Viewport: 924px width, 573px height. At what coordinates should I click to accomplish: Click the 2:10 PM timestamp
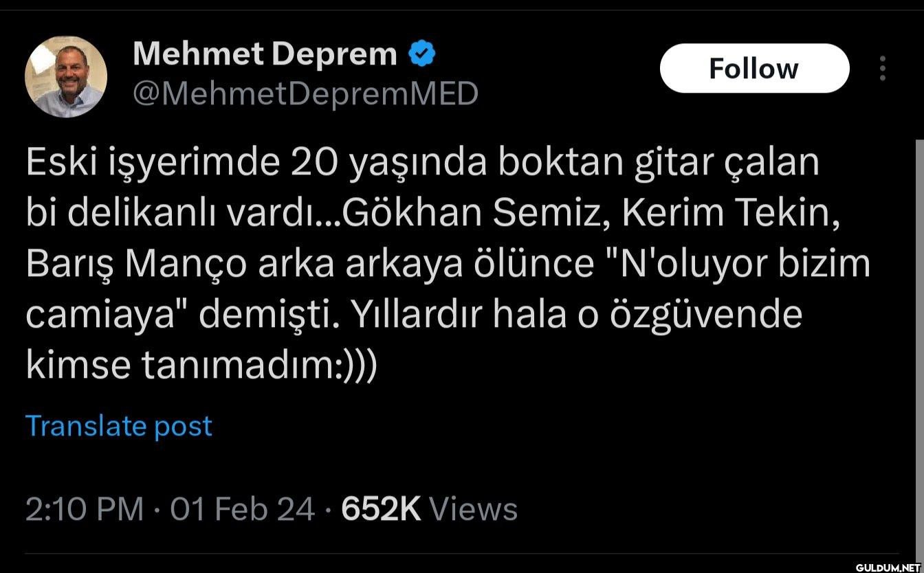(x=85, y=510)
